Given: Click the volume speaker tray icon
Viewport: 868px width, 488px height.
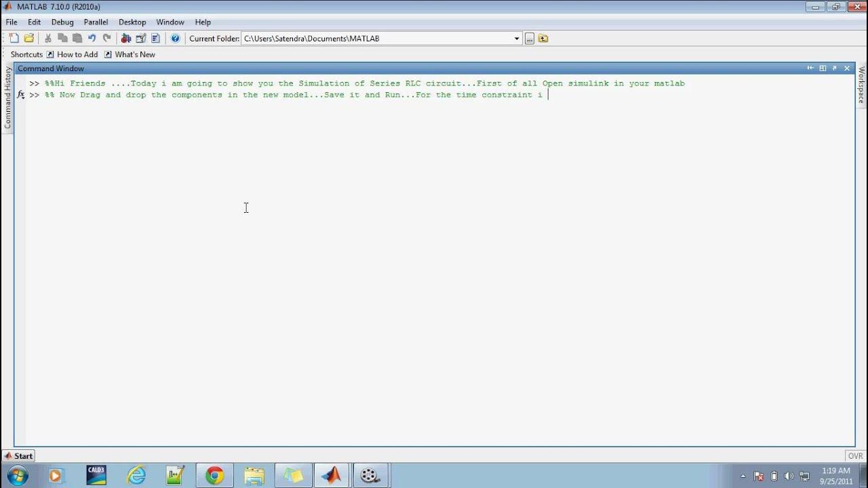Looking at the screenshot, I should point(789,476).
